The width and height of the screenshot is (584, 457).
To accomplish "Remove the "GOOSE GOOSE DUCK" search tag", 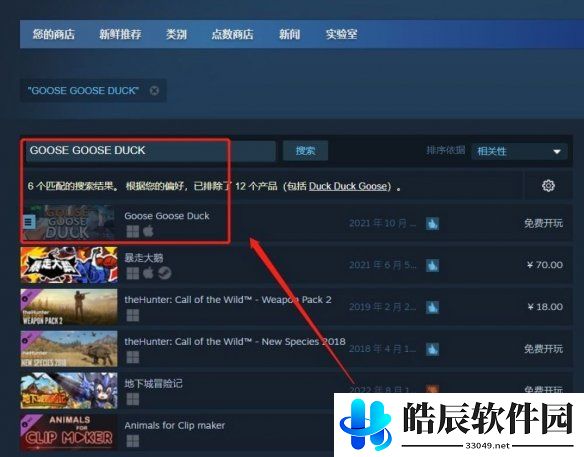I will pos(154,91).
